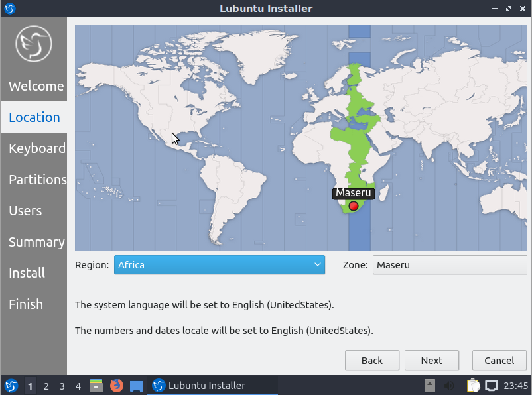Click the red Maseru location marker on map
Screen dimensions: 532x395
pyautogui.click(x=354, y=206)
